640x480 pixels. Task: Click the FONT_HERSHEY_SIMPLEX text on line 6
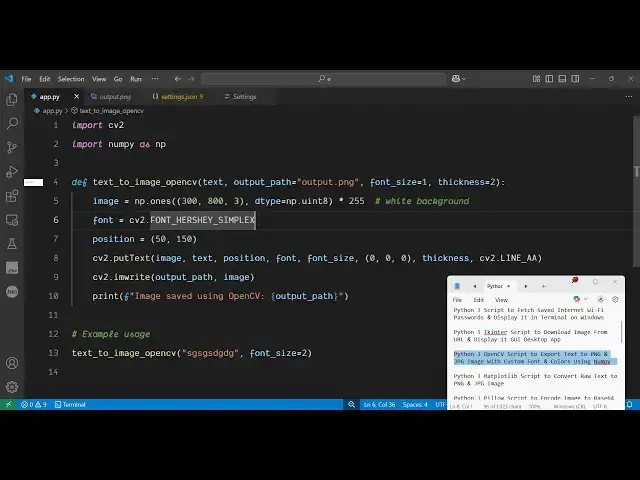click(202, 220)
